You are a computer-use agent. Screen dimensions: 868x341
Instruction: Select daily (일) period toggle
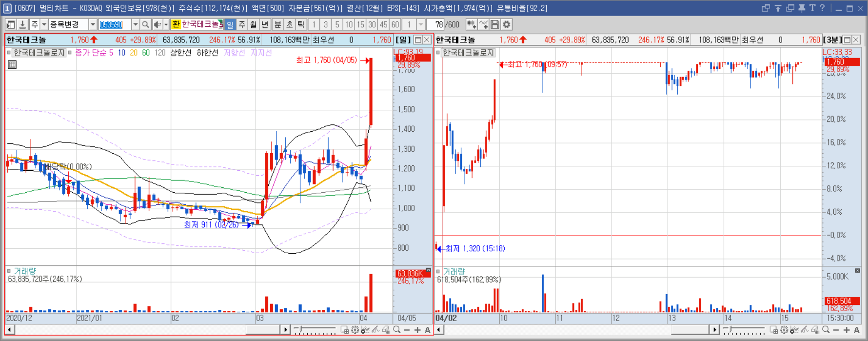pyautogui.click(x=230, y=24)
